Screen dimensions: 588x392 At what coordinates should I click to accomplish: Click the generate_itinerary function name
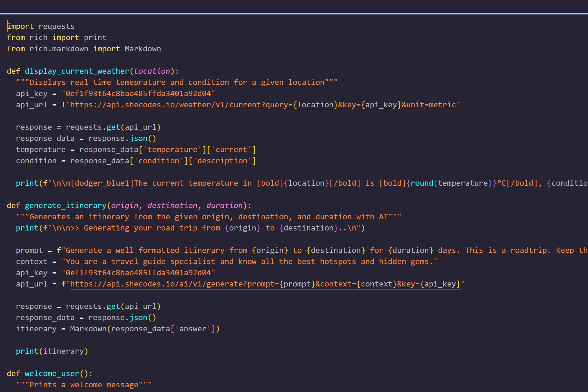pyautogui.click(x=65, y=206)
